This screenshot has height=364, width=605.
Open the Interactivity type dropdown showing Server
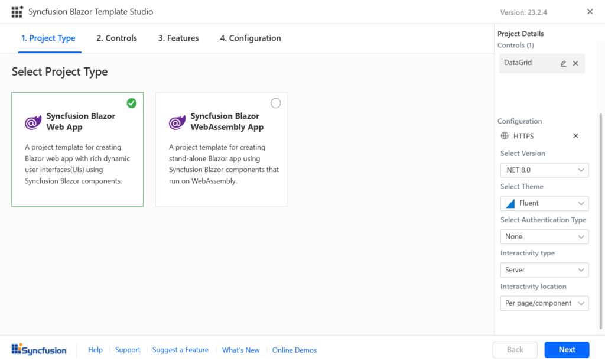544,269
